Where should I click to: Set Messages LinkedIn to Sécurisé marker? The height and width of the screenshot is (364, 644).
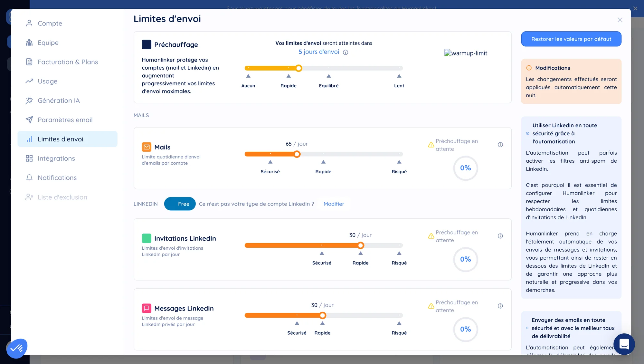[297, 323]
